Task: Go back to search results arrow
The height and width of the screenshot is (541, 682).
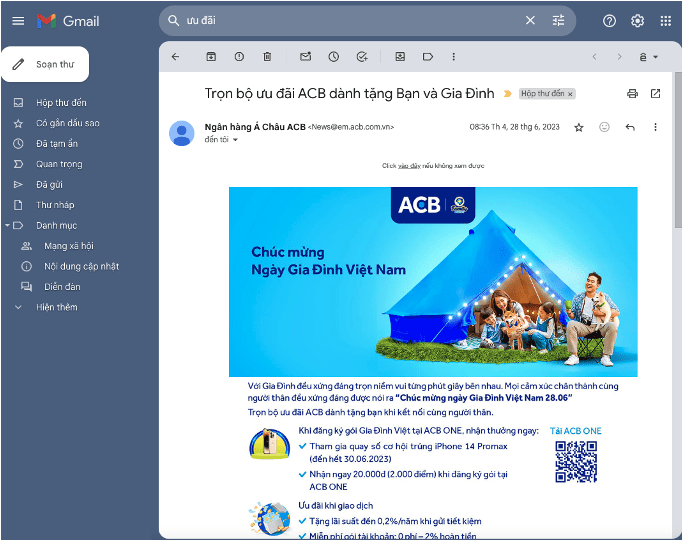Action: [175, 57]
